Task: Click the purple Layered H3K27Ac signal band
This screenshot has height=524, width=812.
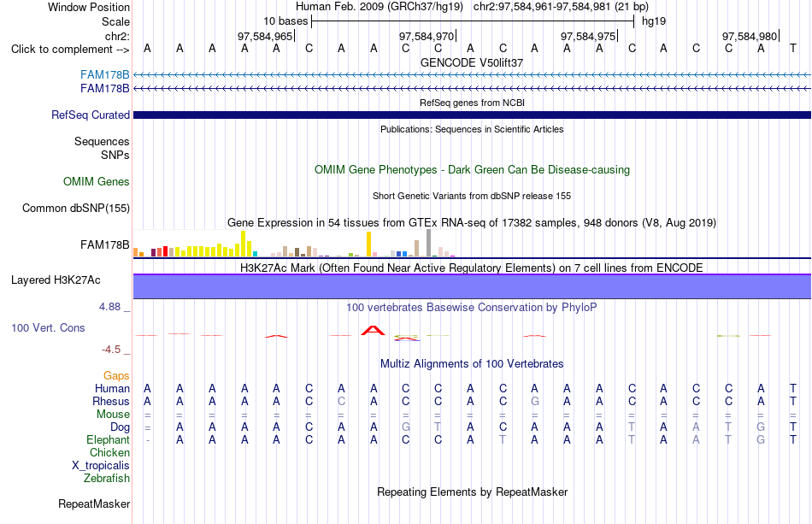Action: tap(472, 286)
